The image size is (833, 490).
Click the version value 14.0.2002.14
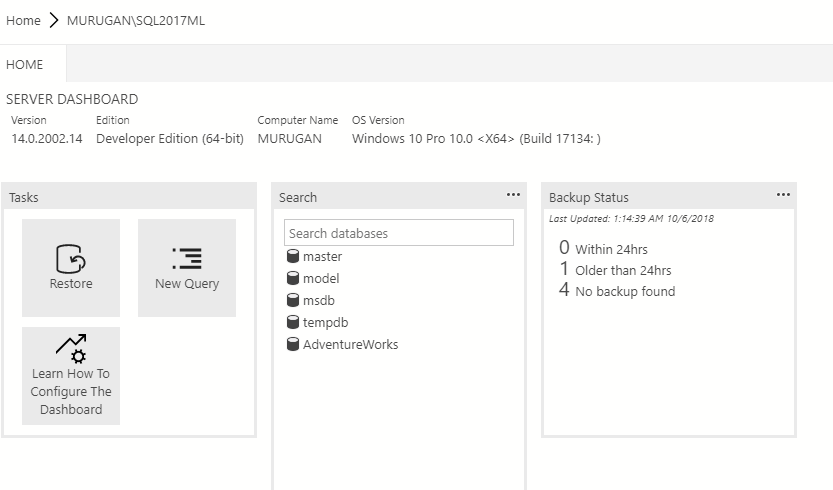click(47, 139)
